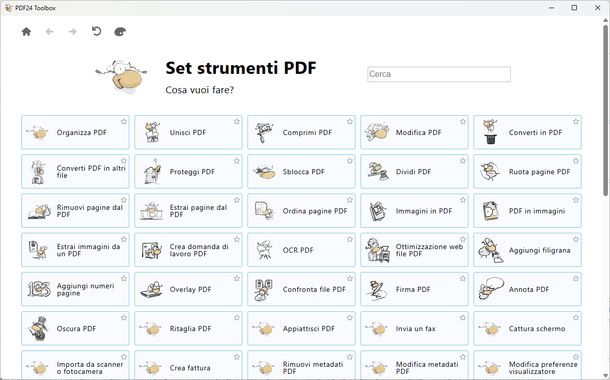Open the Organizza PDF sheep icon
610x380 pixels.
tap(38, 132)
